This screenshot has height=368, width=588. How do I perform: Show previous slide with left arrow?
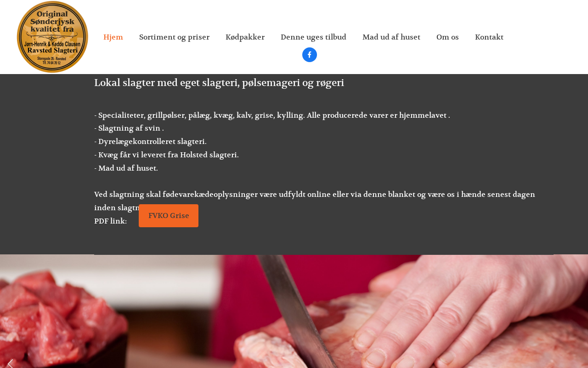click(10, 363)
